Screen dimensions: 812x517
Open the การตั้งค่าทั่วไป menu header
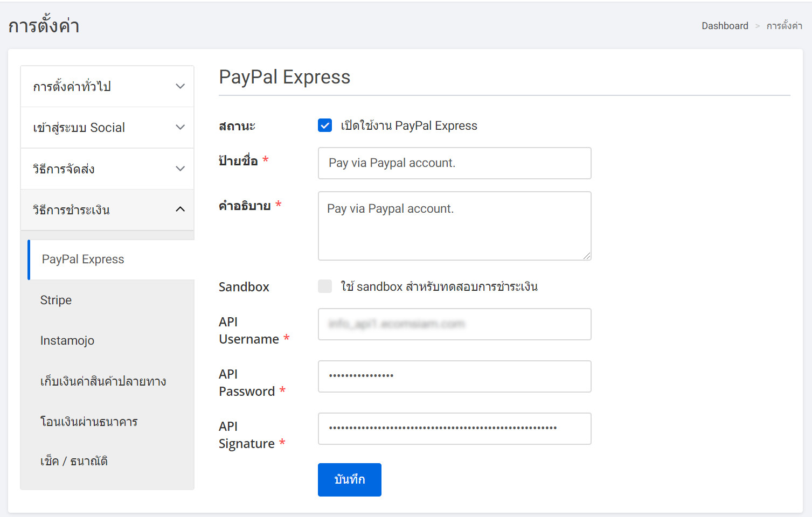click(x=107, y=86)
